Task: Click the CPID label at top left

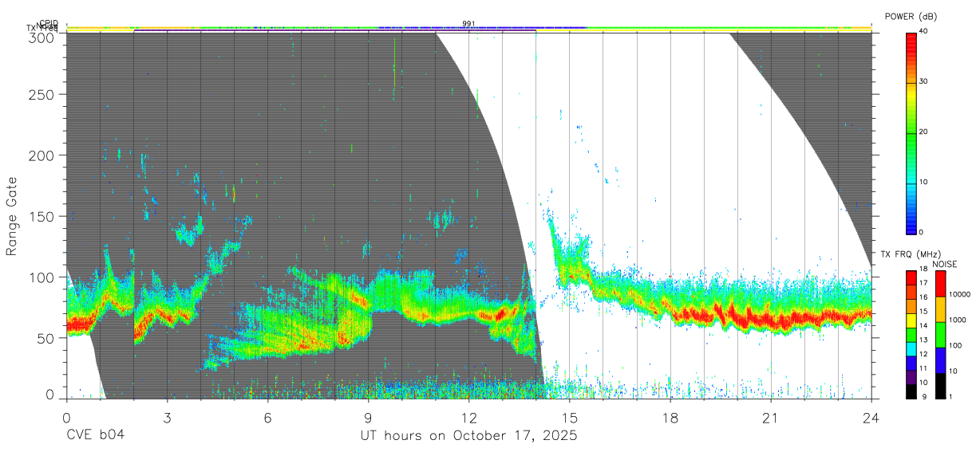Action: (x=49, y=23)
